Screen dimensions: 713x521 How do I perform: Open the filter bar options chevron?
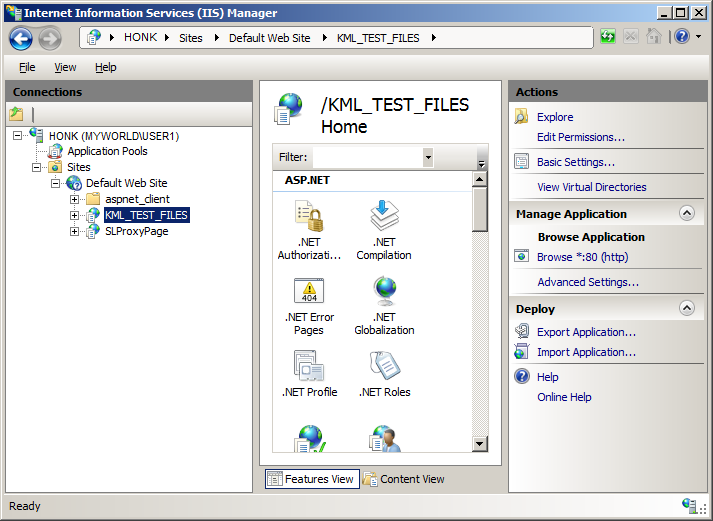[x=482, y=163]
